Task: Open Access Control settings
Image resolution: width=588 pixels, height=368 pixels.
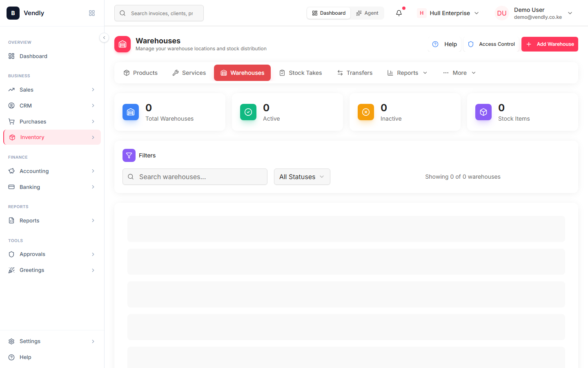Action: pyautogui.click(x=491, y=44)
